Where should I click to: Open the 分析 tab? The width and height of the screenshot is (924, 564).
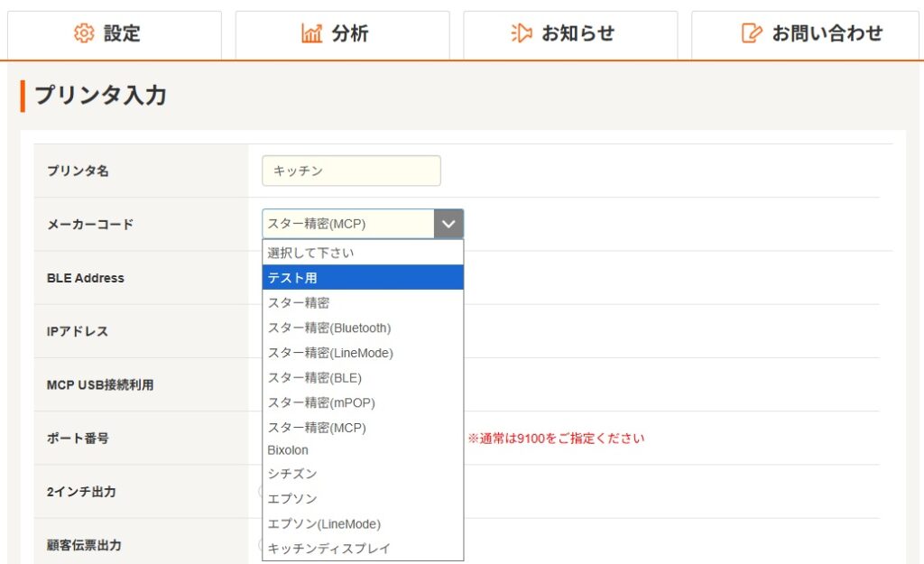342,34
